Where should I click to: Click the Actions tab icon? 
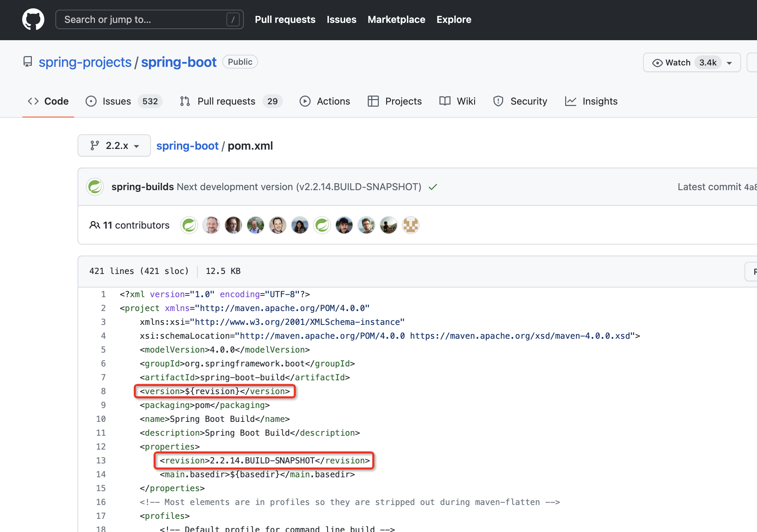305,101
